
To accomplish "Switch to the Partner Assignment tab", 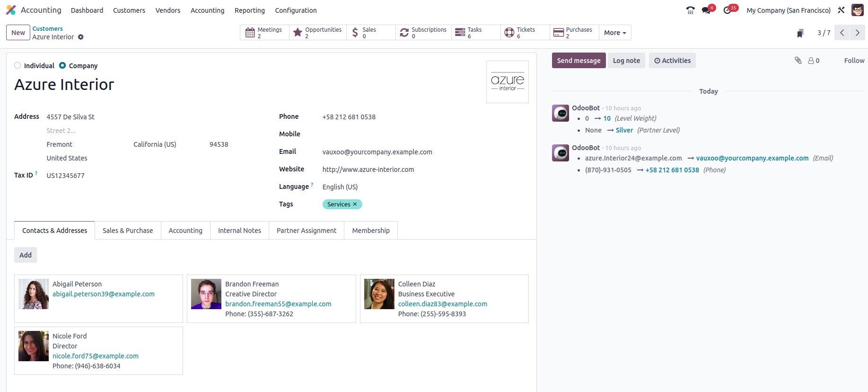I will [307, 231].
